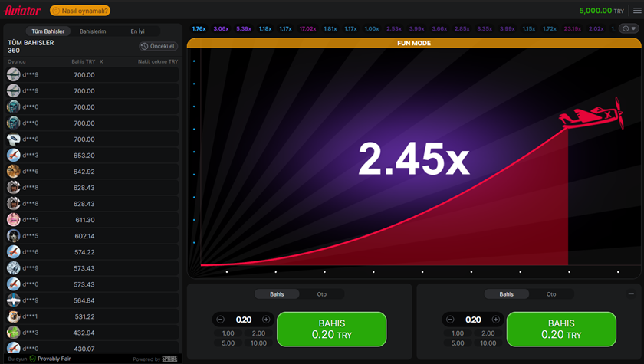Click the red airplane in the game
This screenshot has height=364, width=644.
592,114
